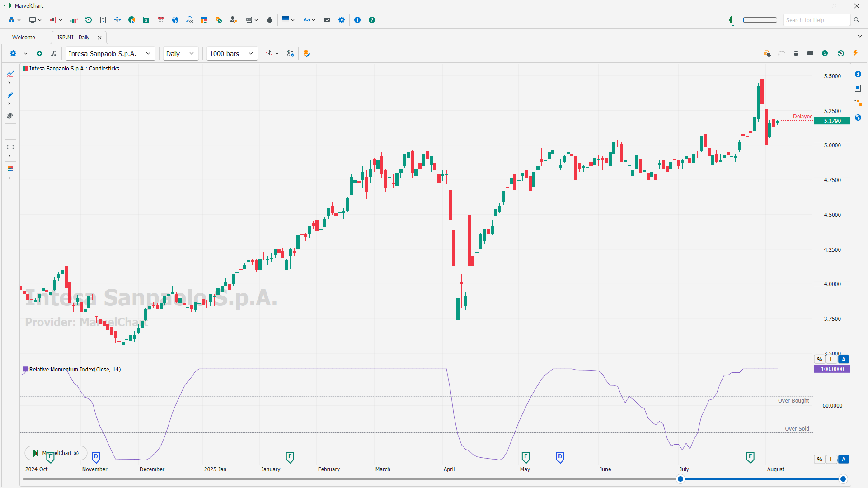The image size is (868, 488).
Task: Open the blue info icon in main toolbar
Action: [357, 20]
